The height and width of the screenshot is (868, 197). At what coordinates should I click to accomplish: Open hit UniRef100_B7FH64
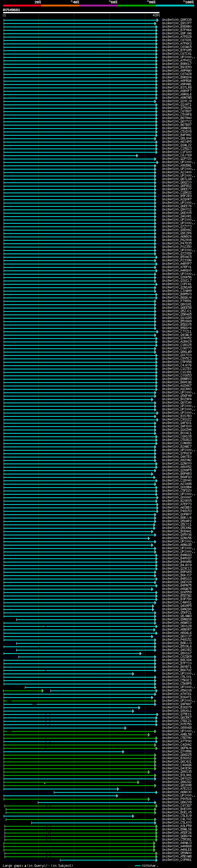(x=177, y=30)
